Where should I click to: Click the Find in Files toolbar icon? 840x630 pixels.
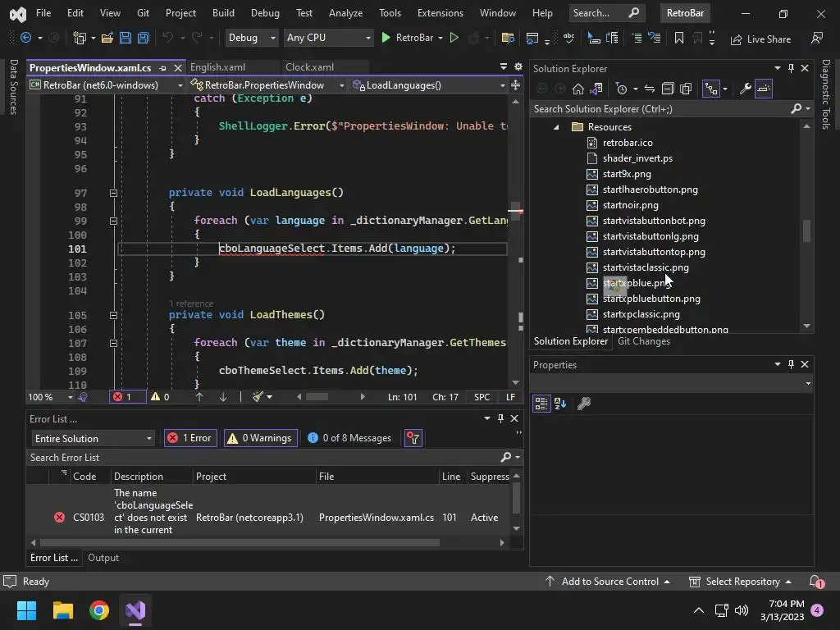(507, 38)
